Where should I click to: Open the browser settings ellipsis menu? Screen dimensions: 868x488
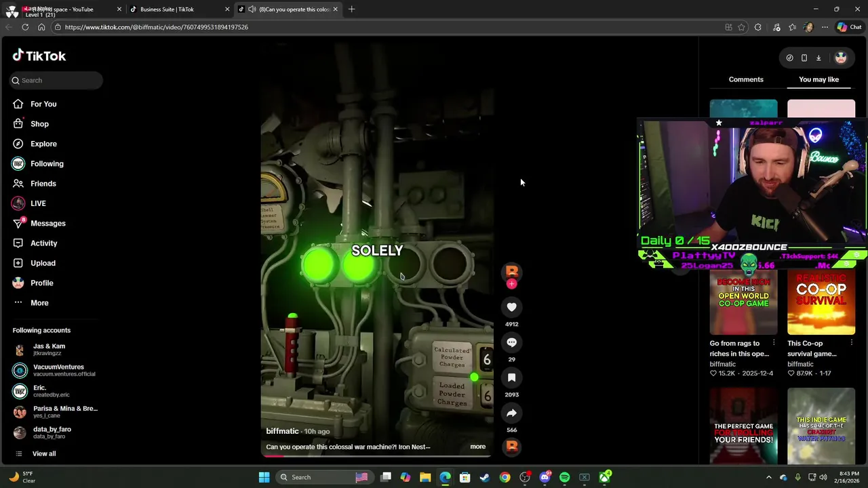[825, 27]
